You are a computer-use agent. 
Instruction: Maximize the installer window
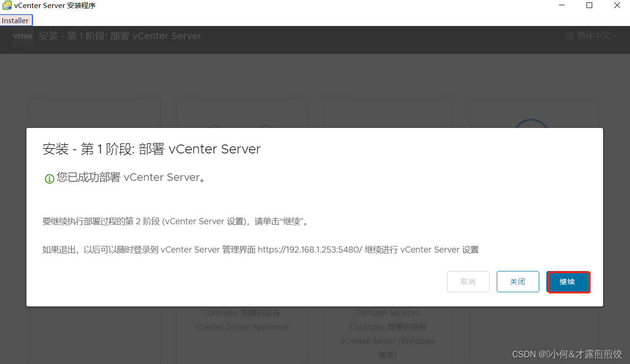tap(589, 6)
